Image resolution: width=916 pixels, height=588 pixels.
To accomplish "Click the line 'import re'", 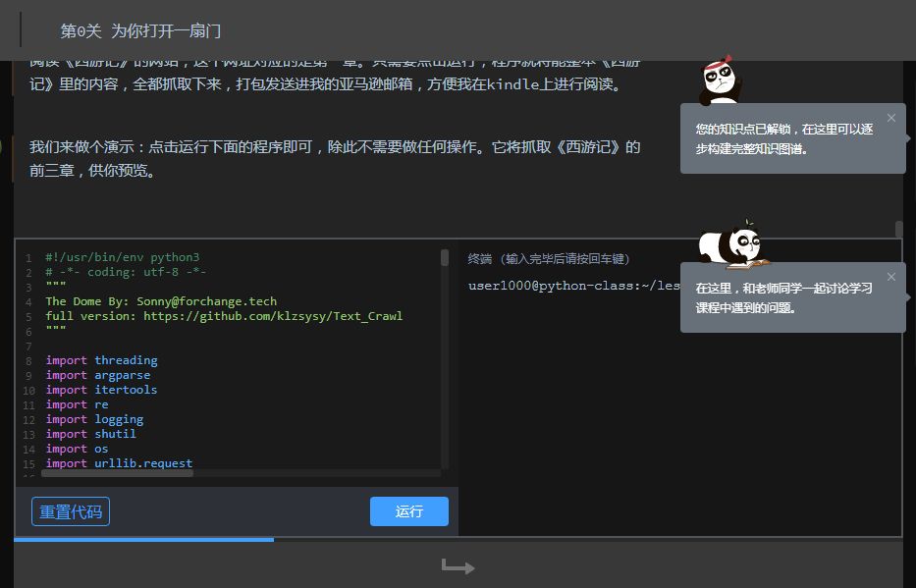I will [78, 404].
